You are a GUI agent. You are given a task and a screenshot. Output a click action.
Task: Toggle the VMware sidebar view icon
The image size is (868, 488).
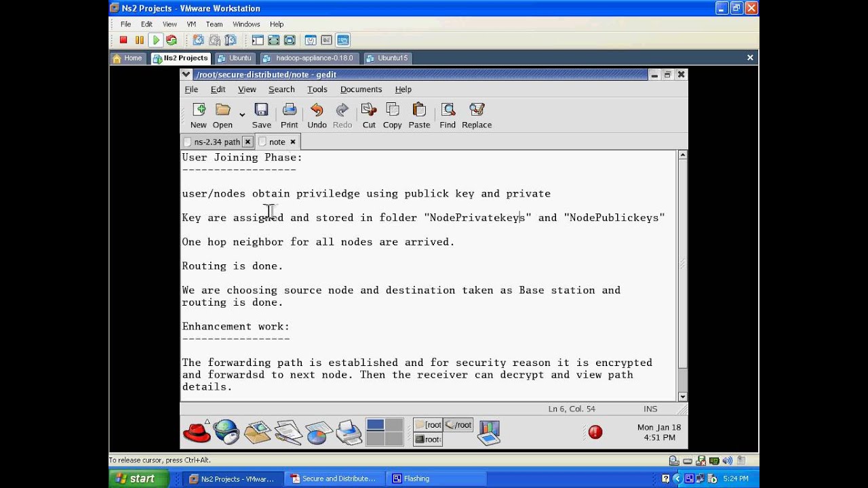(x=258, y=40)
